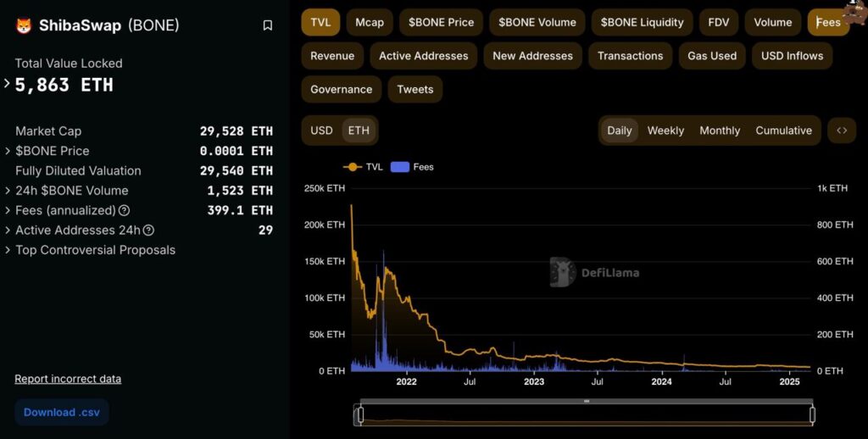Open Fees (annualized) help question-mark icon
Image resolution: width=868 pixels, height=439 pixels.
pos(125,210)
